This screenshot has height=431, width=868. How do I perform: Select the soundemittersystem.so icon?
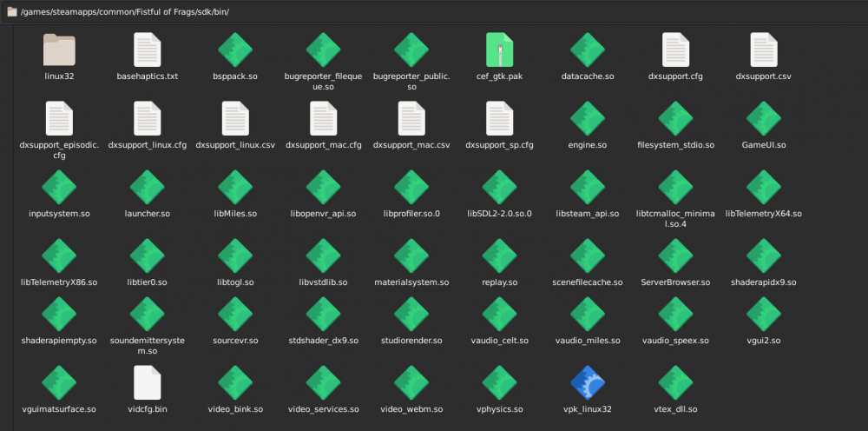coord(148,314)
